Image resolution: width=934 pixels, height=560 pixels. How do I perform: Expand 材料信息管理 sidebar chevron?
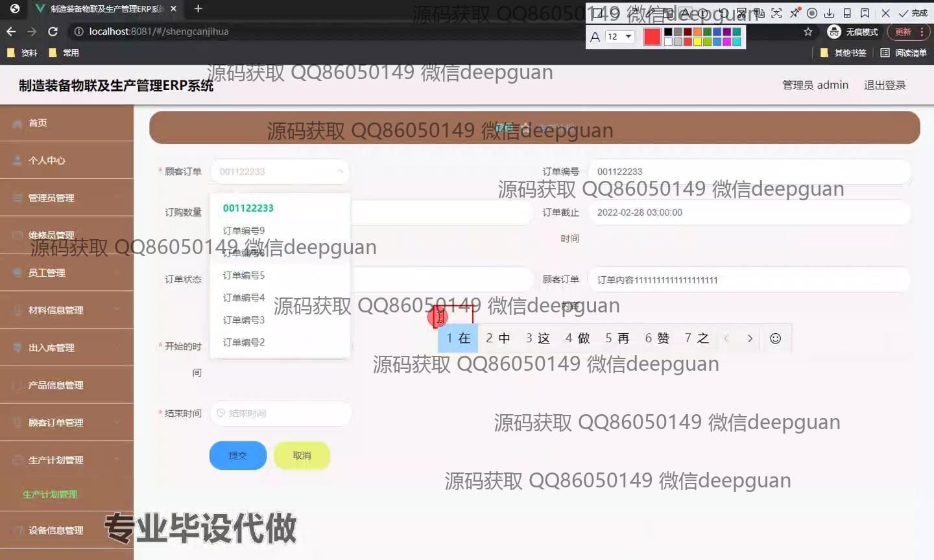pos(117,310)
